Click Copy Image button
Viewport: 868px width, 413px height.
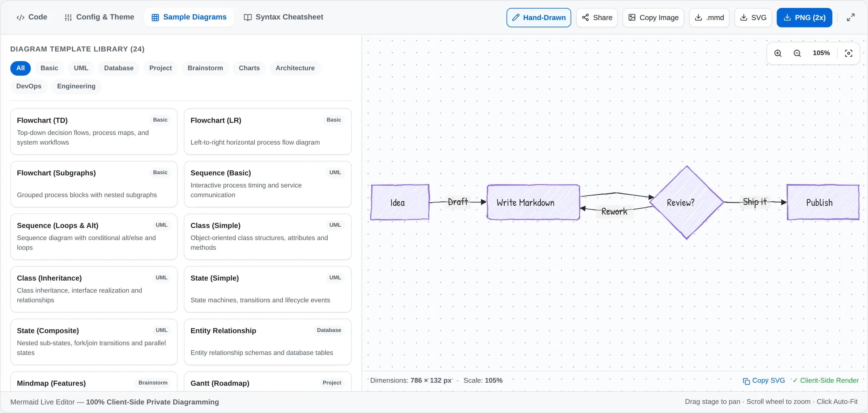pyautogui.click(x=653, y=17)
